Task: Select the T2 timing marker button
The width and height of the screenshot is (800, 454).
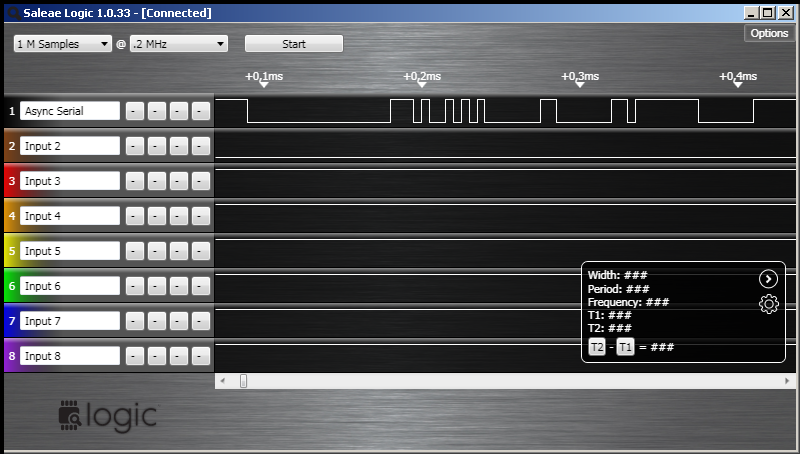Action: point(597,347)
